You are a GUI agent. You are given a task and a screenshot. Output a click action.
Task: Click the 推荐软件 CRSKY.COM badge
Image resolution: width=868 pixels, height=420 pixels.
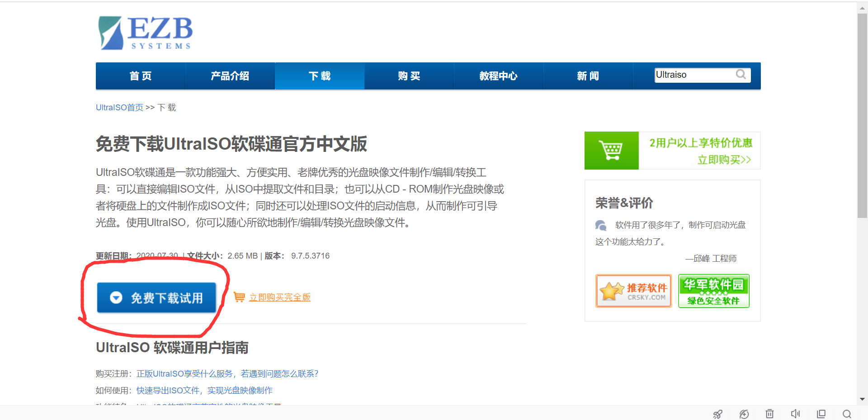tap(634, 291)
